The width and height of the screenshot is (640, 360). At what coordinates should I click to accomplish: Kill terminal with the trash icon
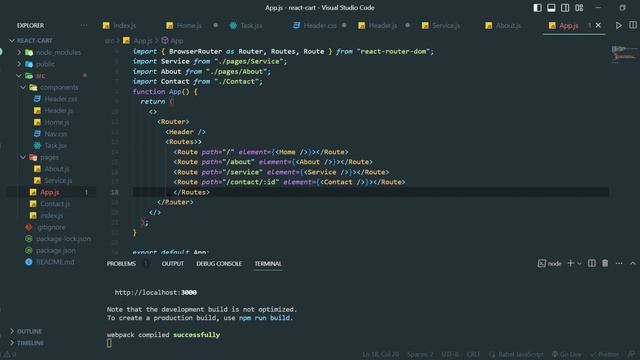tap(605, 264)
